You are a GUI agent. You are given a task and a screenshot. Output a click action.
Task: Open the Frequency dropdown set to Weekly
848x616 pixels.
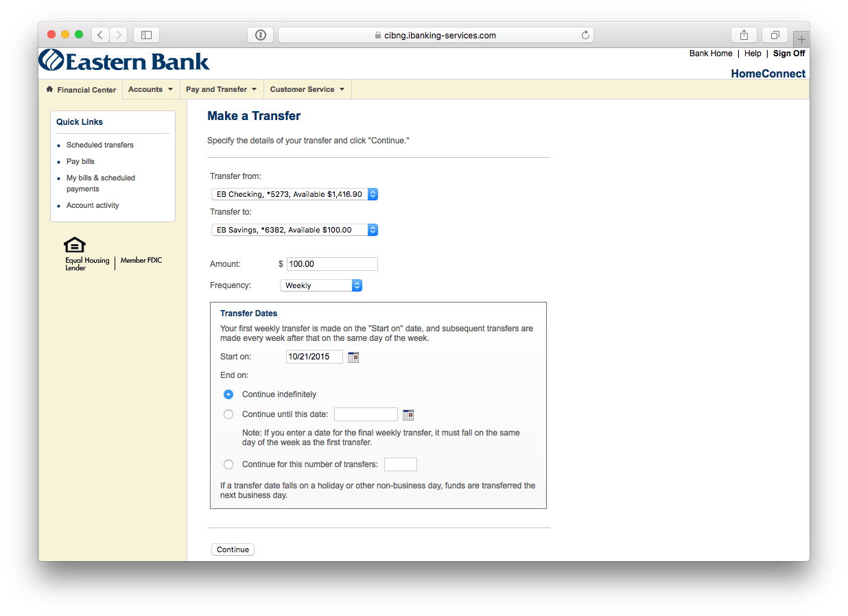pyautogui.click(x=321, y=285)
